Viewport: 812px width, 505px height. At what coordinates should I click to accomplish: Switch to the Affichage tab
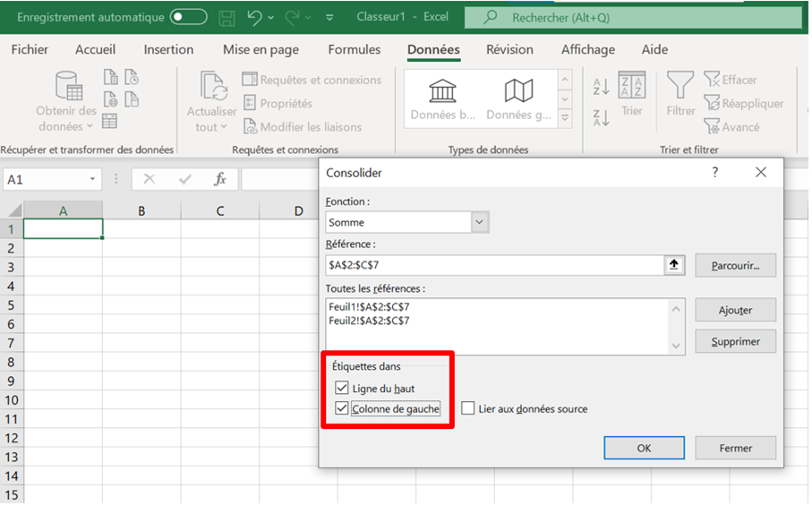pos(588,50)
